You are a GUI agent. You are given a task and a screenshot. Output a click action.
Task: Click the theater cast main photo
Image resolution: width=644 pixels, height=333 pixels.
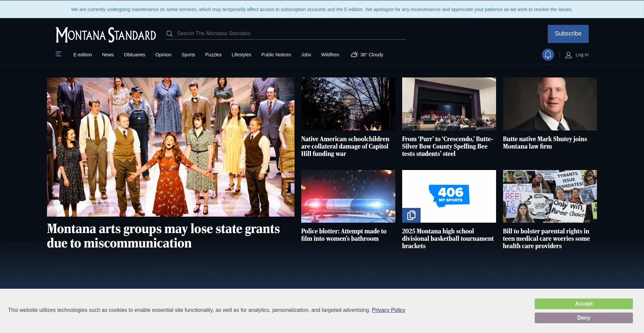pos(171,147)
